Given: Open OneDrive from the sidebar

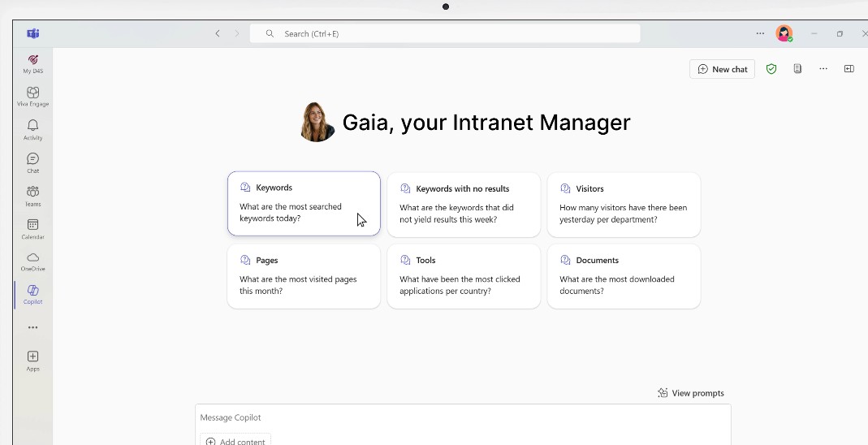Looking at the screenshot, I should coord(32,261).
